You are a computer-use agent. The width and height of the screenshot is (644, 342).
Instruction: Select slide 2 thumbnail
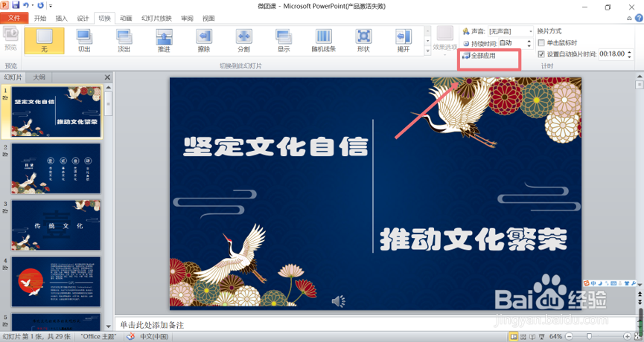click(x=56, y=168)
